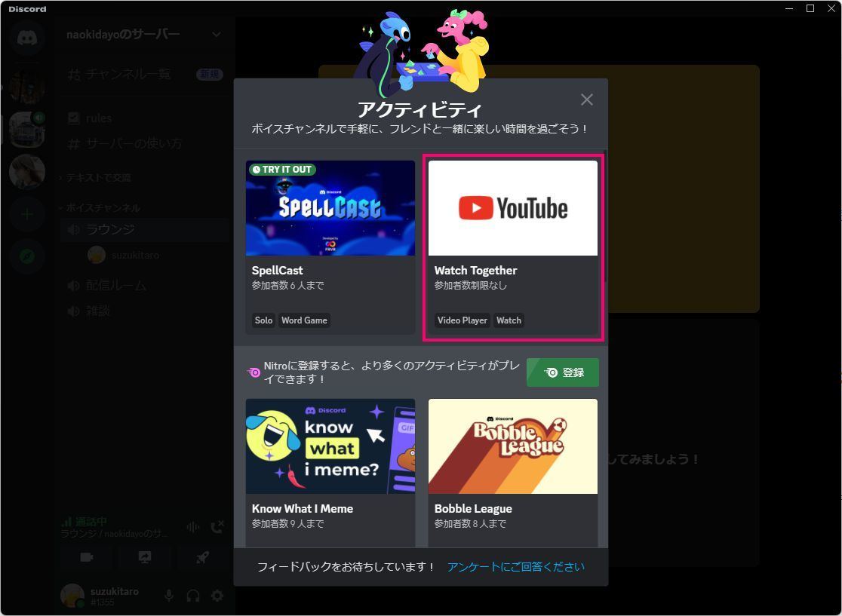The image size is (842, 616).
Task: Click the 通話中 voice connection status
Action: pyautogui.click(x=91, y=521)
